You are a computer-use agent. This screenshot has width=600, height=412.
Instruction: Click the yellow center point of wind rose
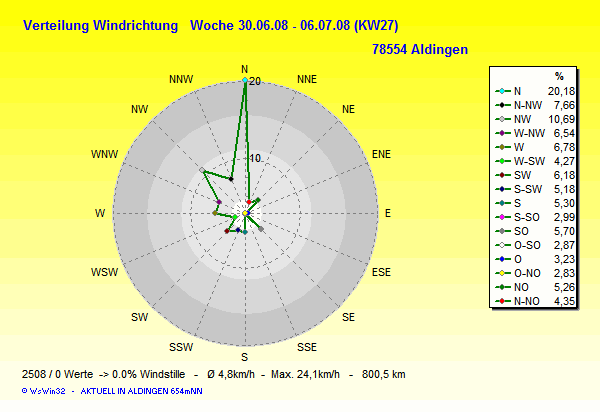click(x=245, y=213)
